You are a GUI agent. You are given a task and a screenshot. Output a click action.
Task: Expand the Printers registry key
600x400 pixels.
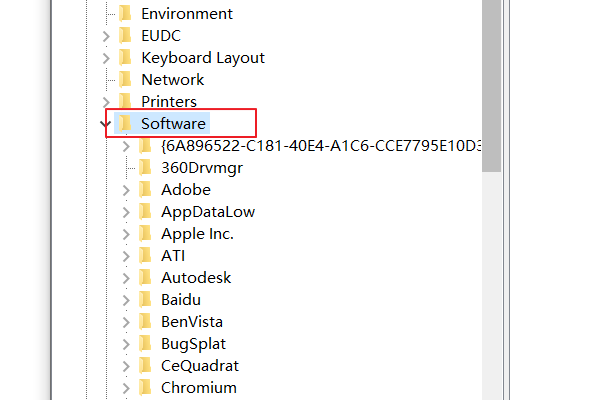106,102
